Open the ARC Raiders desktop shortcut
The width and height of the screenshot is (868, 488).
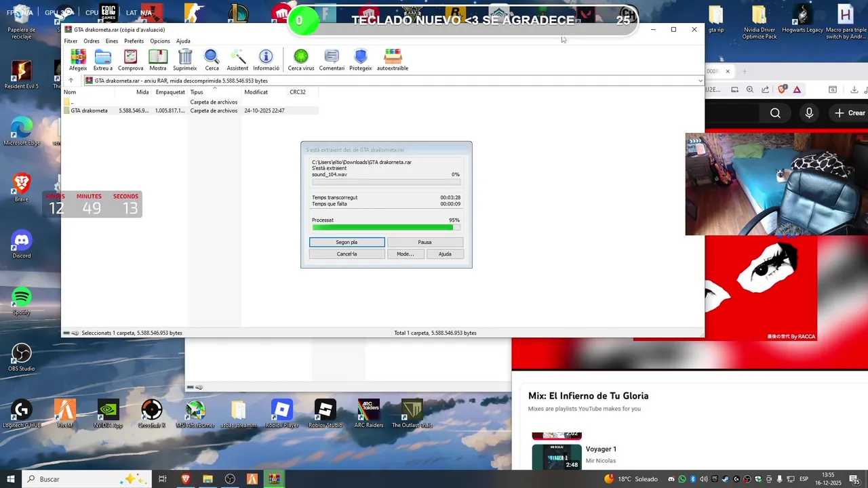click(369, 413)
